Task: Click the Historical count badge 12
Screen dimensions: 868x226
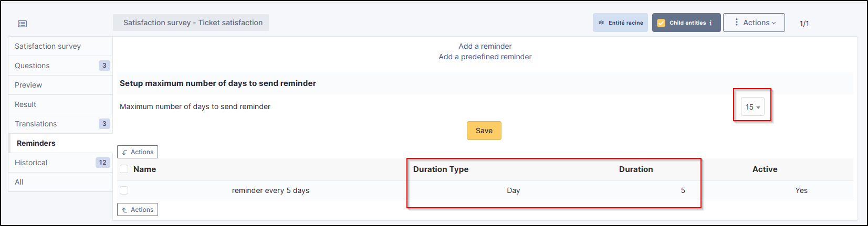Action: [x=102, y=163]
